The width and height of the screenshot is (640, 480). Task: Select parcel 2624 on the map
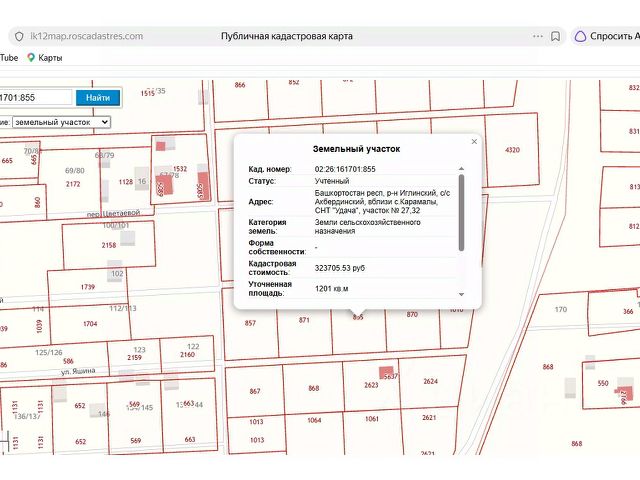(x=431, y=381)
